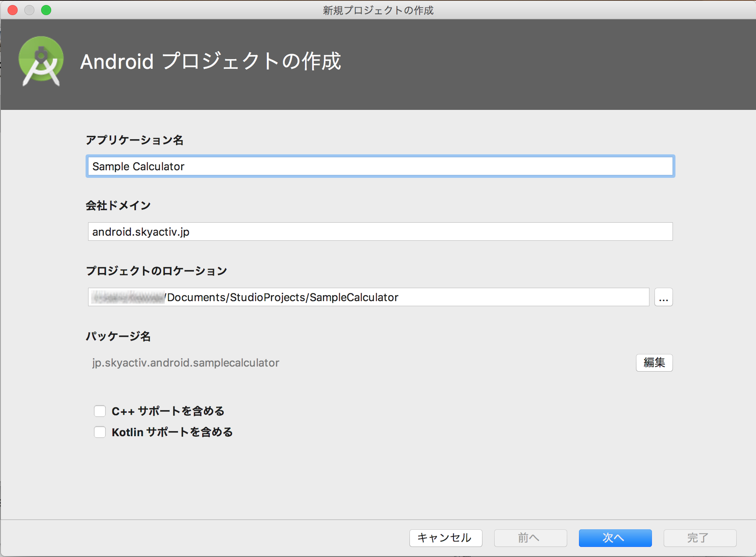The height and width of the screenshot is (557, 756).
Task: Click the 会社ドメイン label
Action: (x=118, y=206)
